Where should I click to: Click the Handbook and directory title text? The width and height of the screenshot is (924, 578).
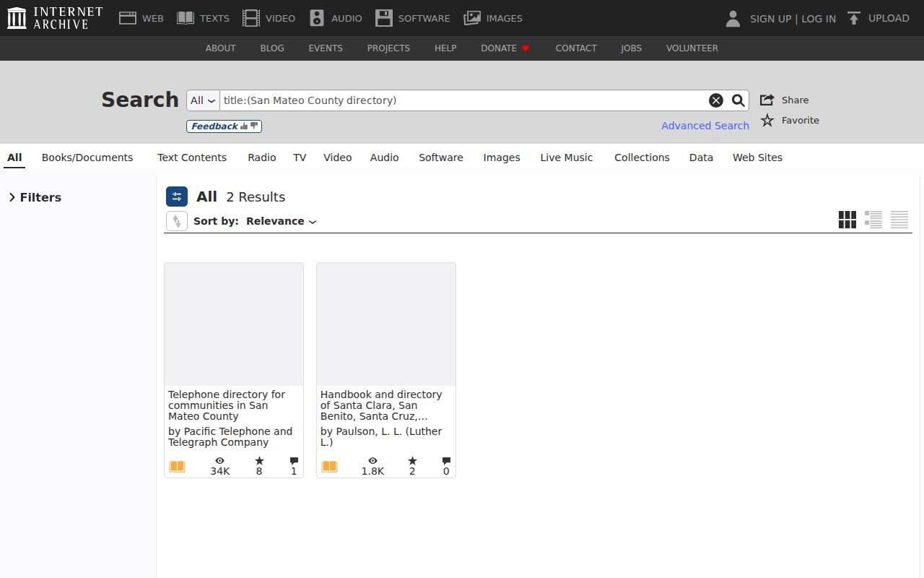(381, 405)
